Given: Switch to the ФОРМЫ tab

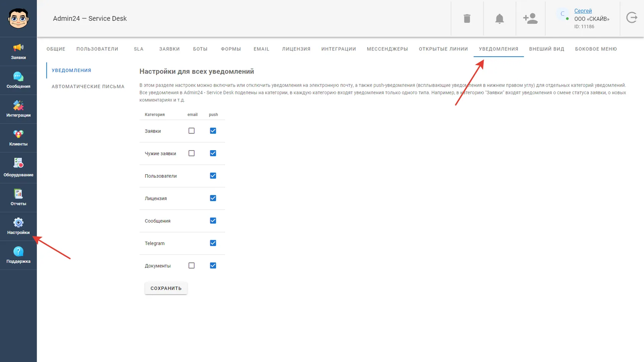Looking at the screenshot, I should (x=231, y=49).
